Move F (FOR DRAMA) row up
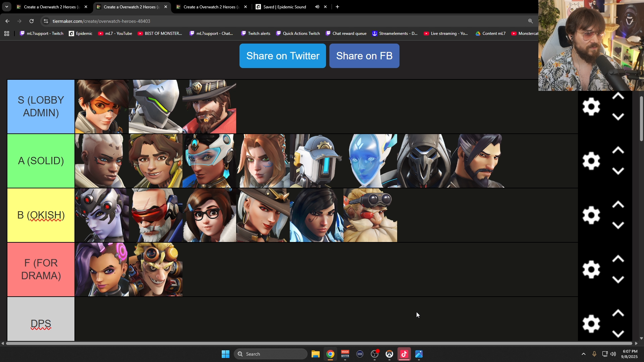 [618, 259]
